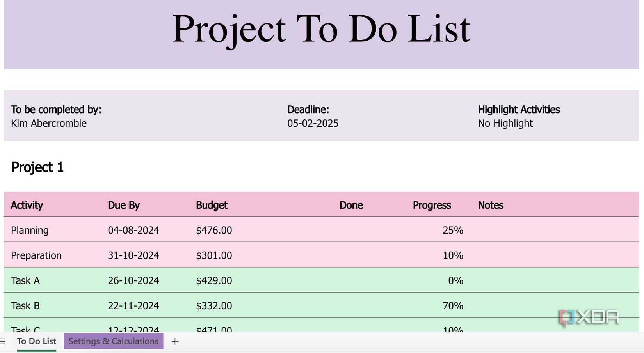644x353 pixels.
Task: Select the Preparation row activity name
Action: [36, 255]
